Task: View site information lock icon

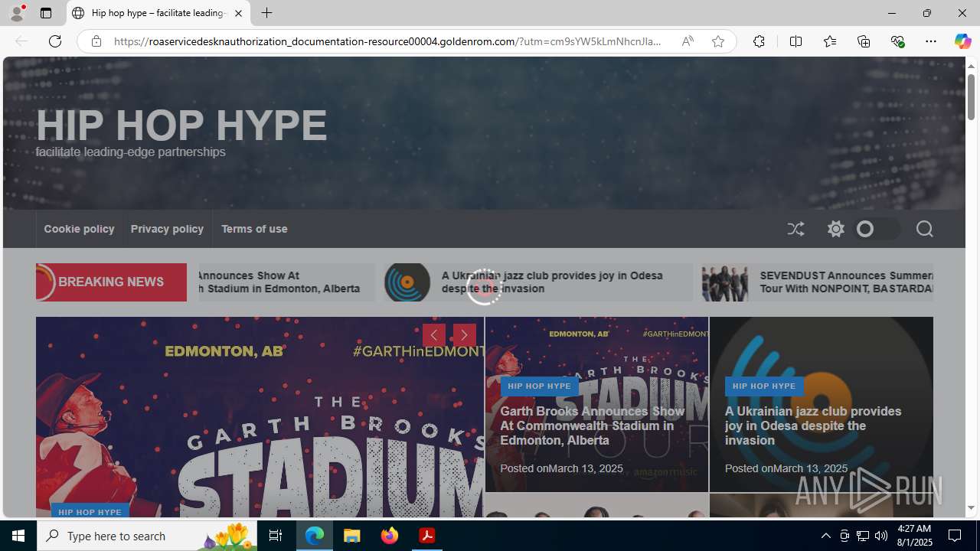Action: pyautogui.click(x=96, y=41)
